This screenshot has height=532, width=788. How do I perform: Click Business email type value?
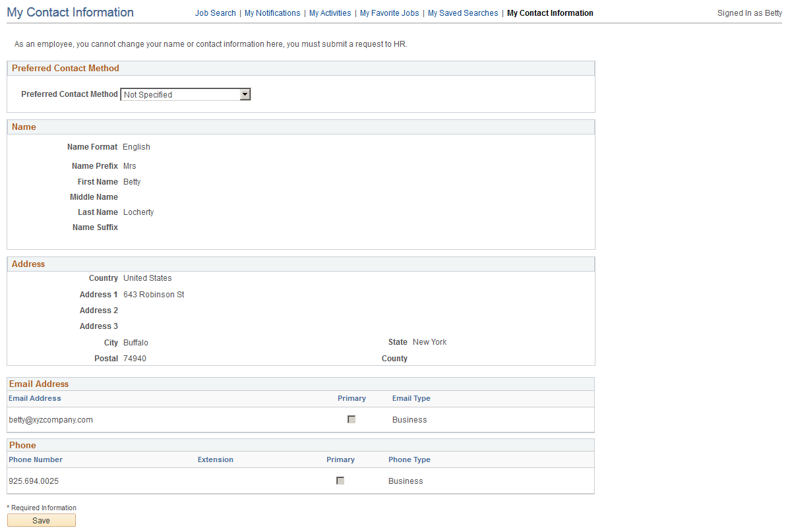409,420
